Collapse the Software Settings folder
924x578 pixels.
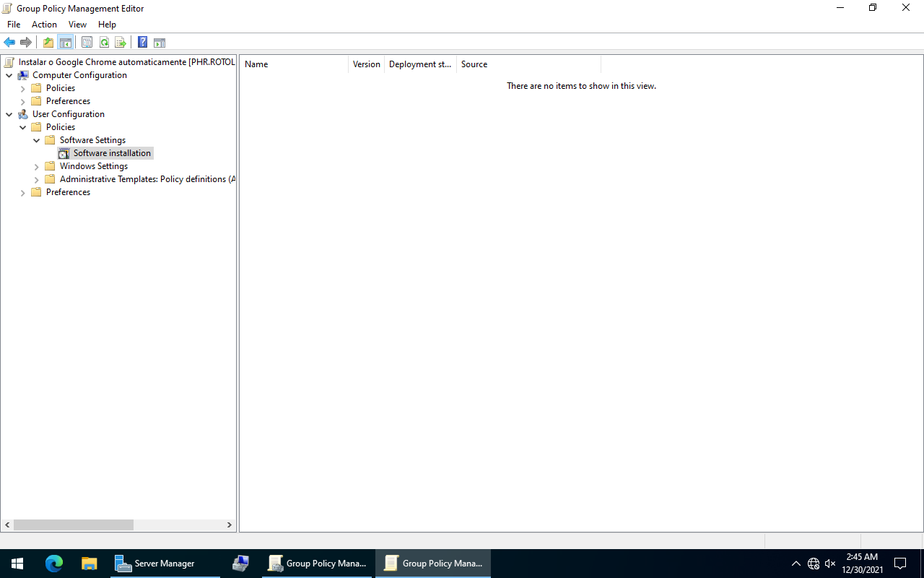pos(37,140)
